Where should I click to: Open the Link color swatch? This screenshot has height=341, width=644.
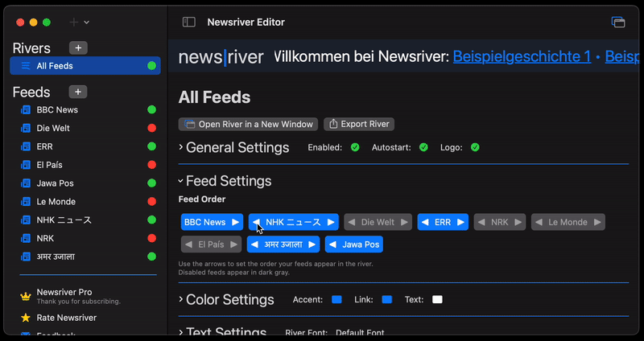click(387, 299)
